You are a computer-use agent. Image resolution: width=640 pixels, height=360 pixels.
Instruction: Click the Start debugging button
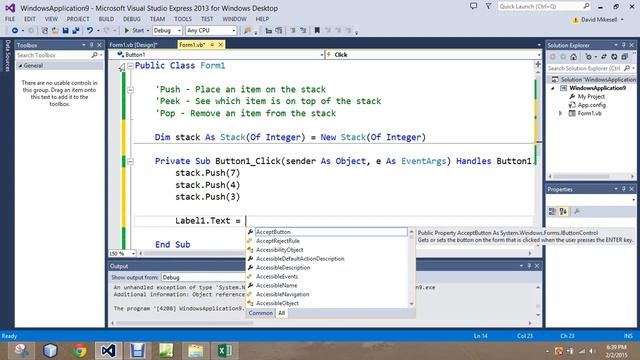pyautogui.click(x=134, y=31)
